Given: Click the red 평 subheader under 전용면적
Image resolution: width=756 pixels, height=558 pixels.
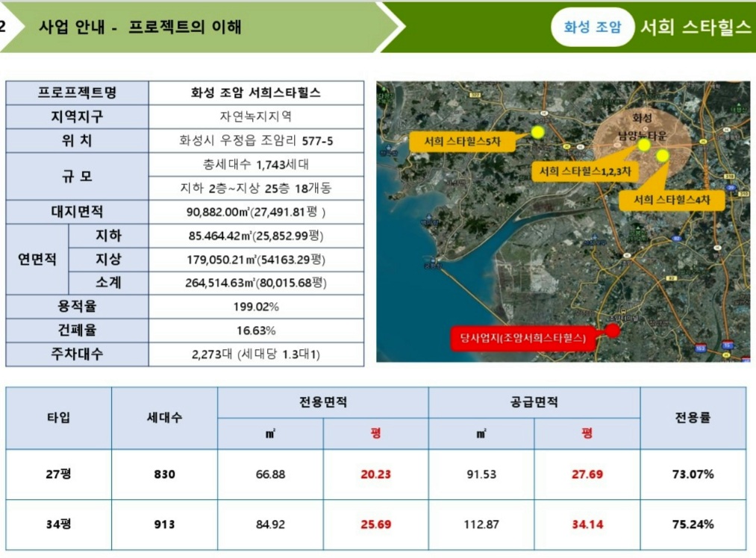Looking at the screenshot, I should click(x=375, y=433).
